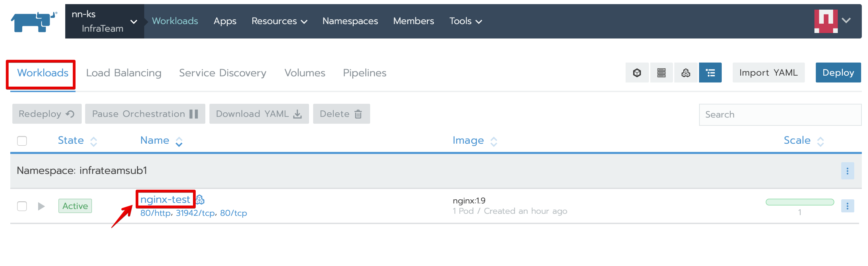This screenshot has width=868, height=266.
Task: Switch to pod view cube icon
Action: click(637, 73)
